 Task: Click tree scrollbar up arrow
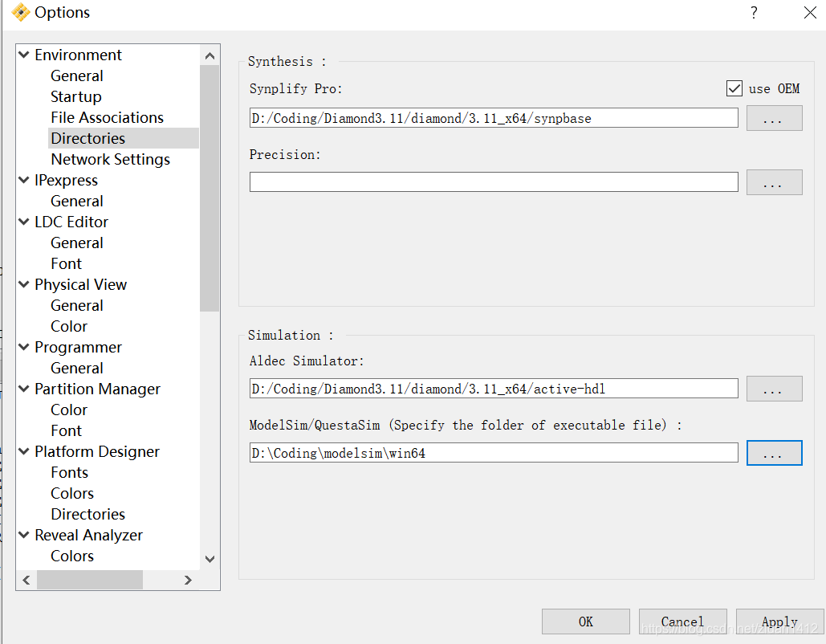coord(210,55)
